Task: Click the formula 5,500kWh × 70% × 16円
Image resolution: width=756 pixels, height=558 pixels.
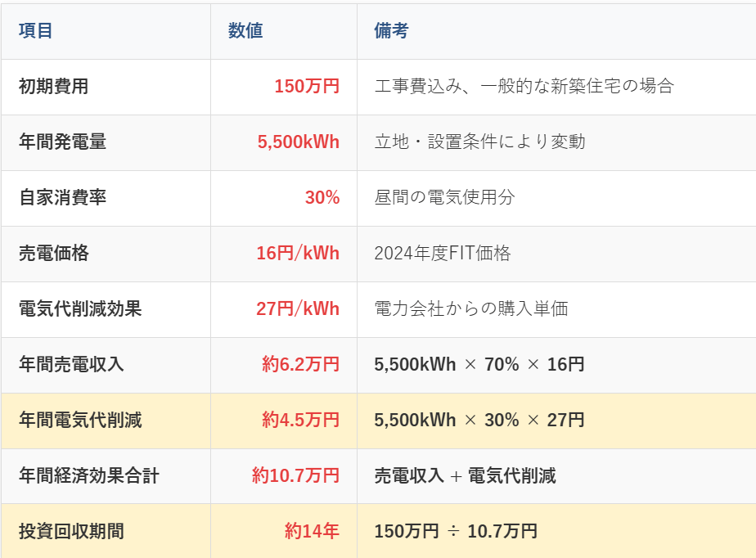Action: [479, 365]
